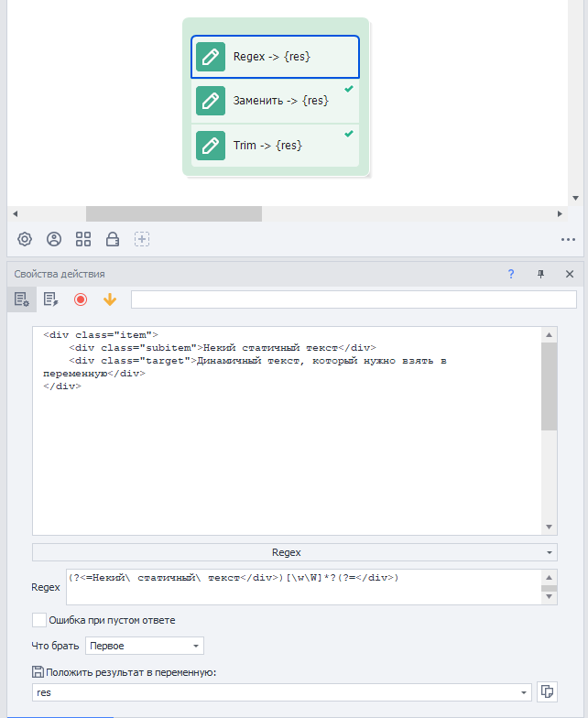
Task: Expand the Regex action type dropdown
Action: (x=294, y=552)
